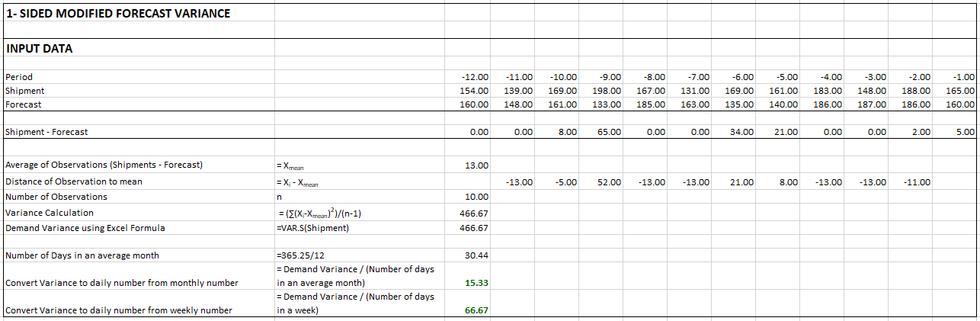
Task: Select Forecast value 185.00
Action: pyautogui.click(x=645, y=104)
